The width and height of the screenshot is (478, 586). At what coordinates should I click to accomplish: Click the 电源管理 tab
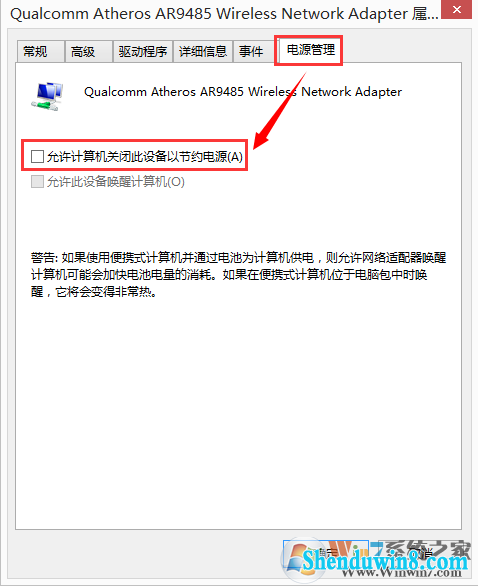coord(310,50)
